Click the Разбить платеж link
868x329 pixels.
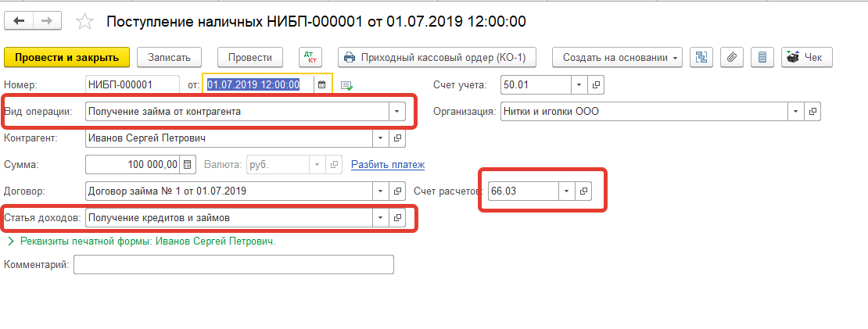(x=388, y=164)
